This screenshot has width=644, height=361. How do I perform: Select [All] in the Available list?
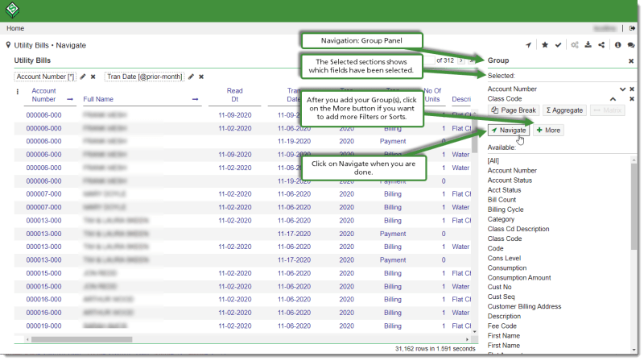pos(493,161)
